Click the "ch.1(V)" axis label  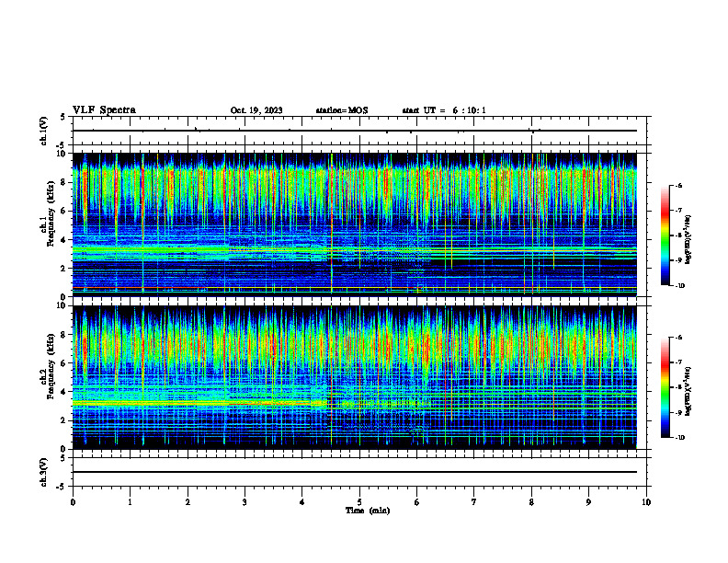(x=43, y=131)
